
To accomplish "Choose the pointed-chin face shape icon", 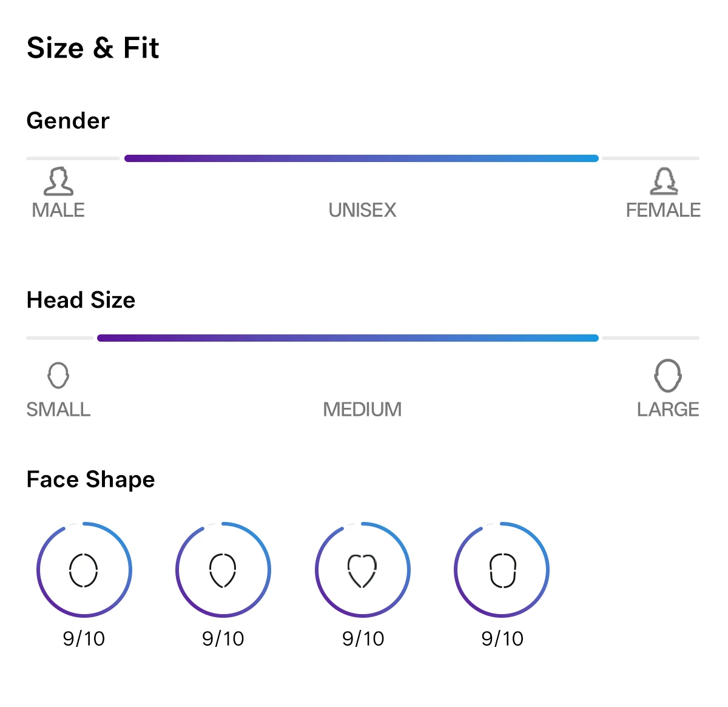I will tap(223, 570).
